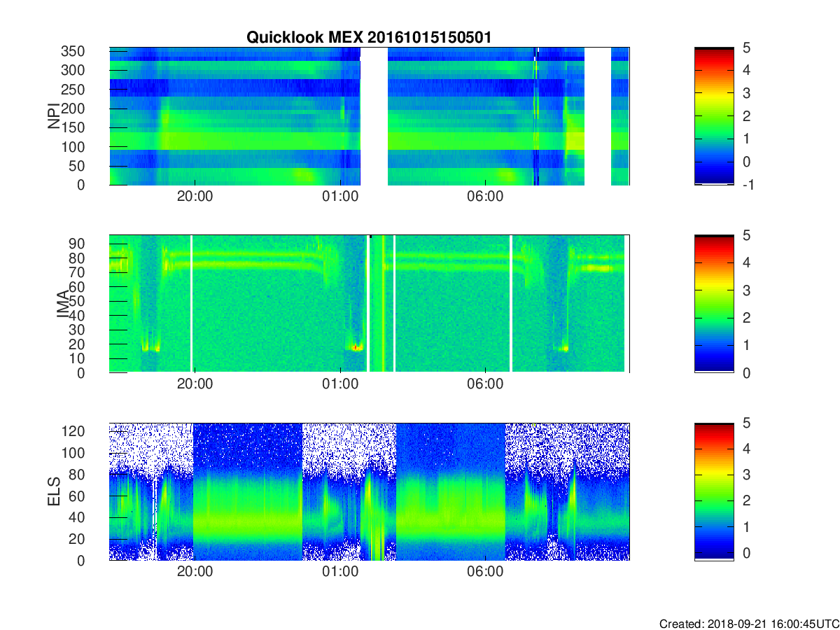Click the plot title Quicklook MEX 20161015150501
The width and height of the screenshot is (840, 630).
[369, 38]
